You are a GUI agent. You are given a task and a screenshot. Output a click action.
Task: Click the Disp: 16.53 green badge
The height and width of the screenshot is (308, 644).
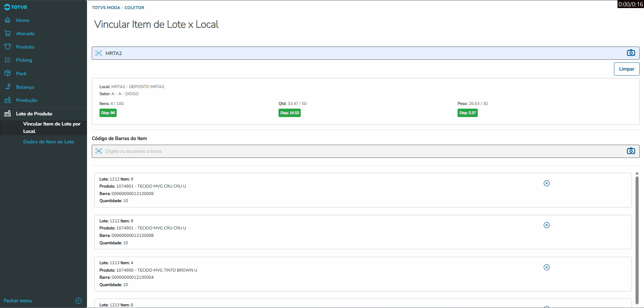[x=290, y=113]
